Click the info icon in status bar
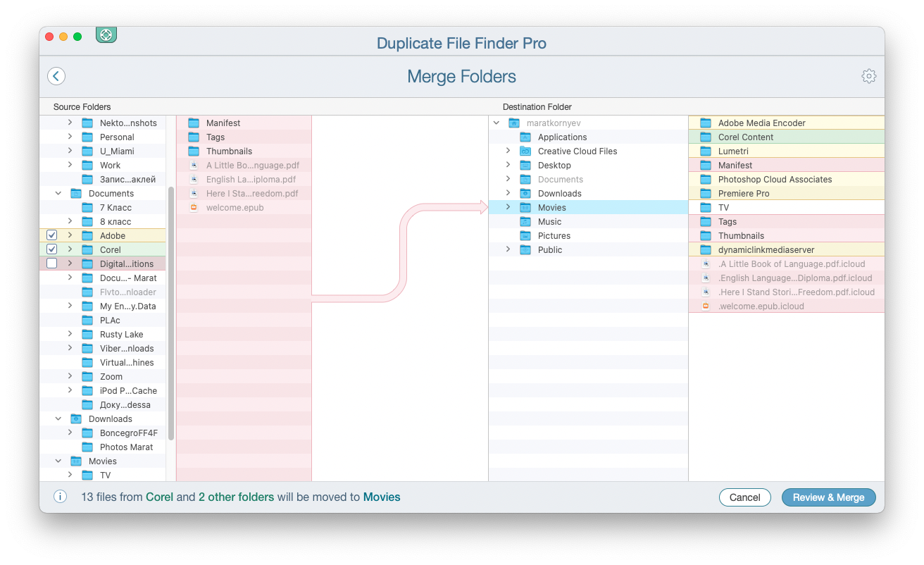Screen dimensions: 924x565 (x=61, y=497)
